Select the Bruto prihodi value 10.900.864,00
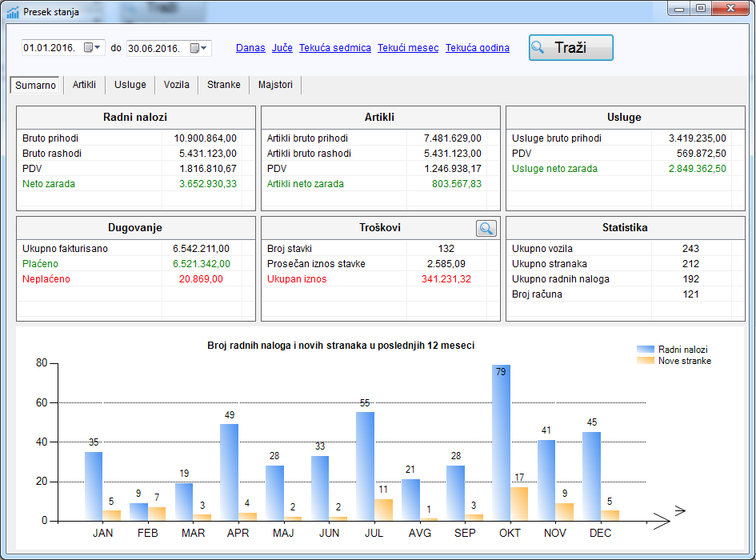Screen dimensions: 756x560 (206, 138)
